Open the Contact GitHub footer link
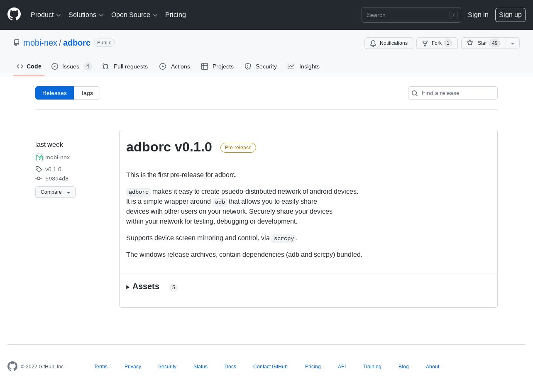 [x=270, y=367]
